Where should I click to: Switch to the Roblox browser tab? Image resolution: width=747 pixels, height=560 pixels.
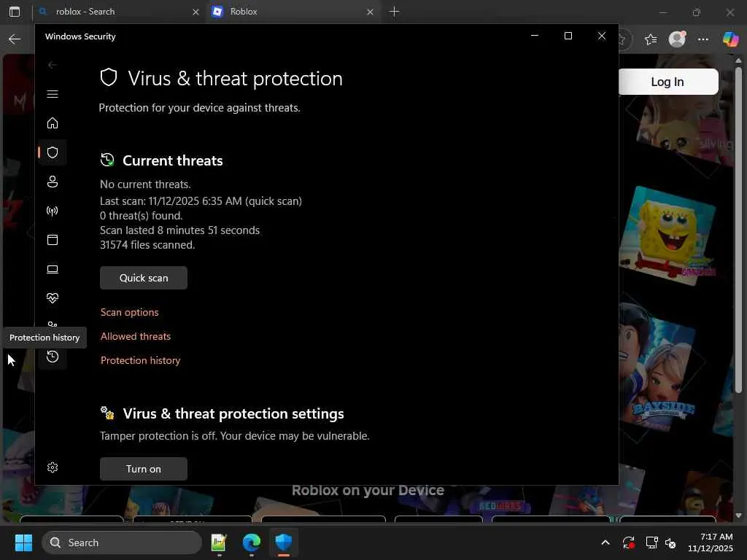point(290,12)
